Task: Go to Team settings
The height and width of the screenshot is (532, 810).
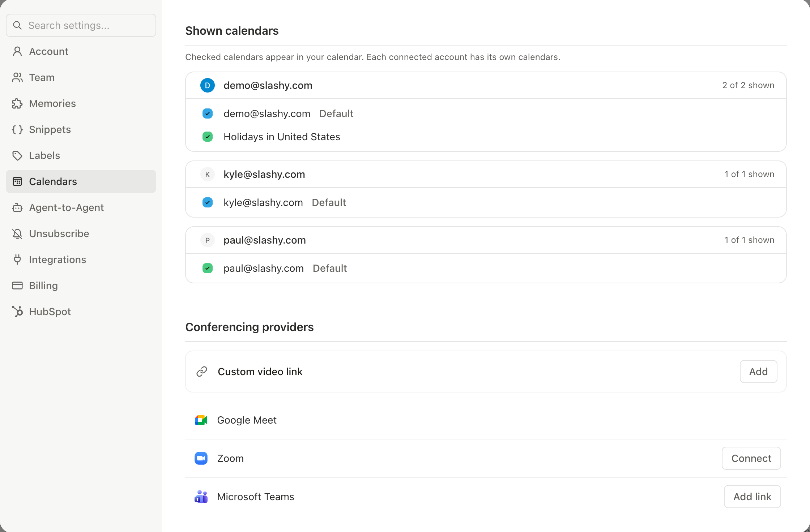Action: click(x=81, y=77)
